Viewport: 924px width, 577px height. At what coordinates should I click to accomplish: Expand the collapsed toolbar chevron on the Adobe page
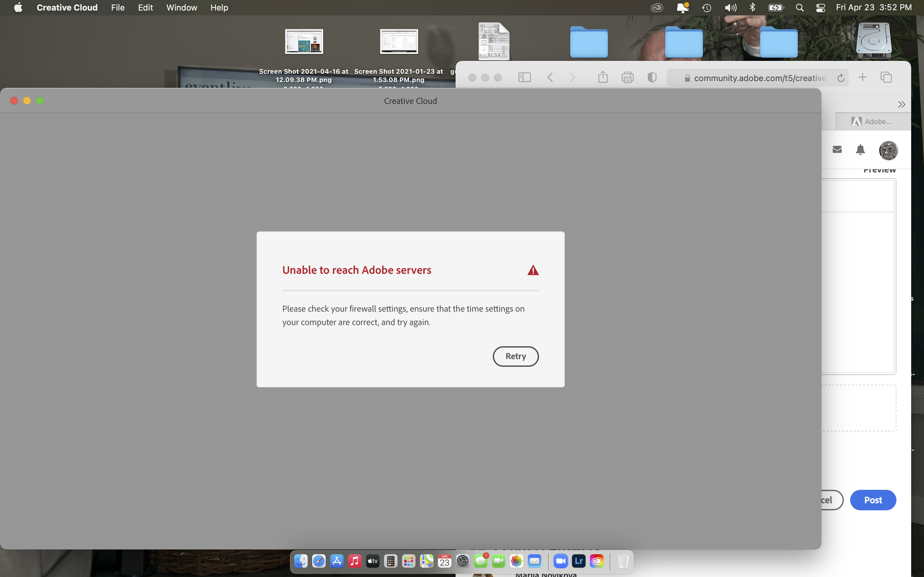[x=902, y=104]
